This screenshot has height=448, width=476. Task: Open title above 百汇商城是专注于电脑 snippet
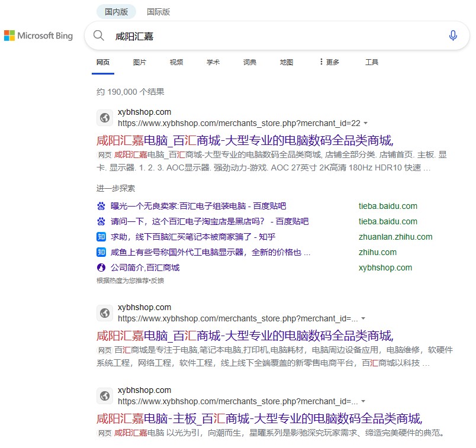[245, 336]
